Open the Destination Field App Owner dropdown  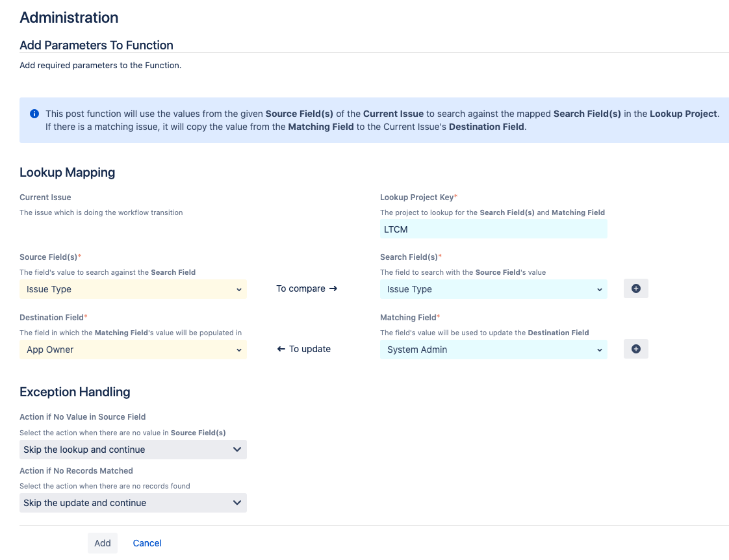pyautogui.click(x=133, y=350)
